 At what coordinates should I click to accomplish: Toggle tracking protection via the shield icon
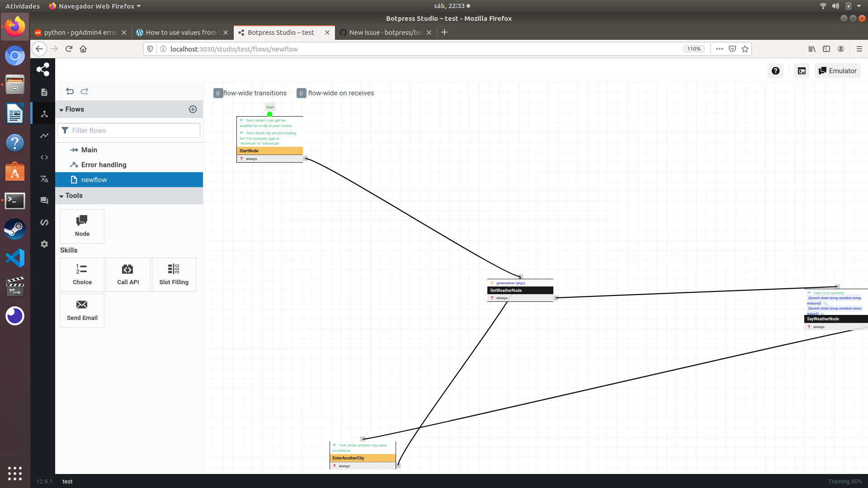(x=150, y=49)
